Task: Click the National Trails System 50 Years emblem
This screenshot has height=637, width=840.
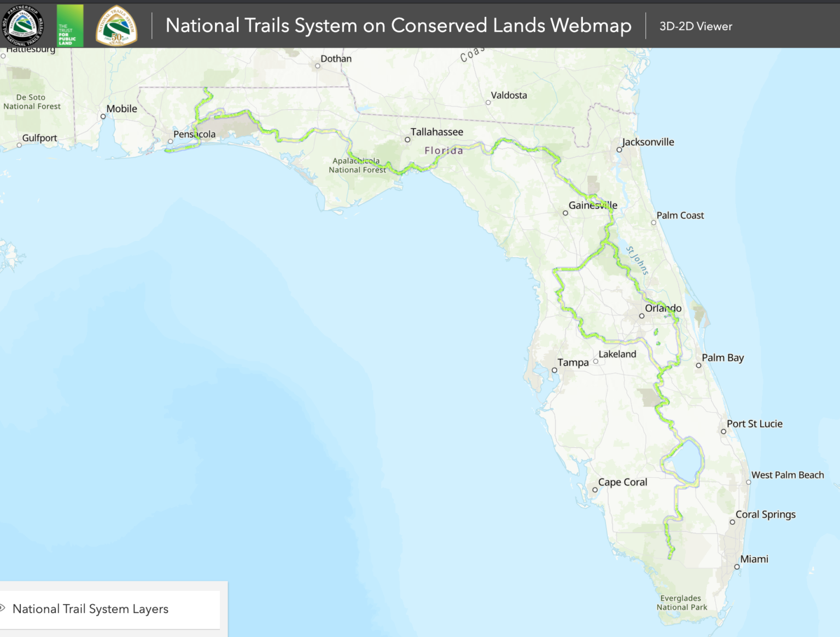Action: coord(116,25)
